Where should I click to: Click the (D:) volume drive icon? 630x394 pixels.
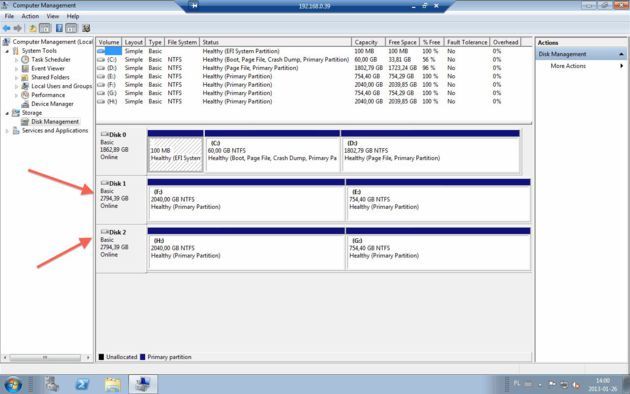click(x=101, y=68)
